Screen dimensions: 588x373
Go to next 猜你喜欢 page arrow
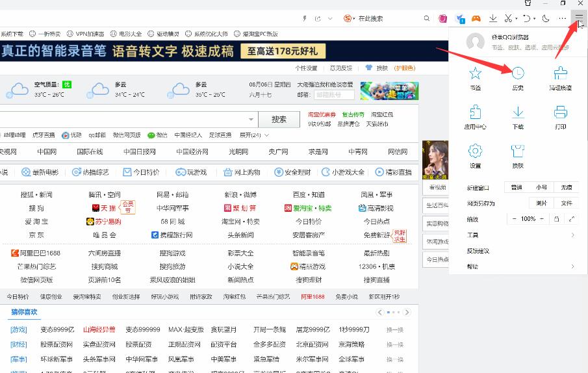pos(407,313)
